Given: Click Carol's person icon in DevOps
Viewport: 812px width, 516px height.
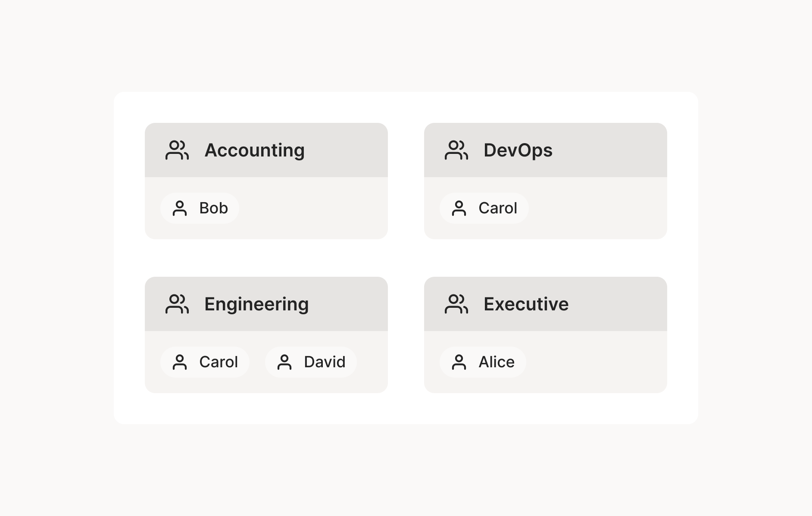Looking at the screenshot, I should coord(459,208).
